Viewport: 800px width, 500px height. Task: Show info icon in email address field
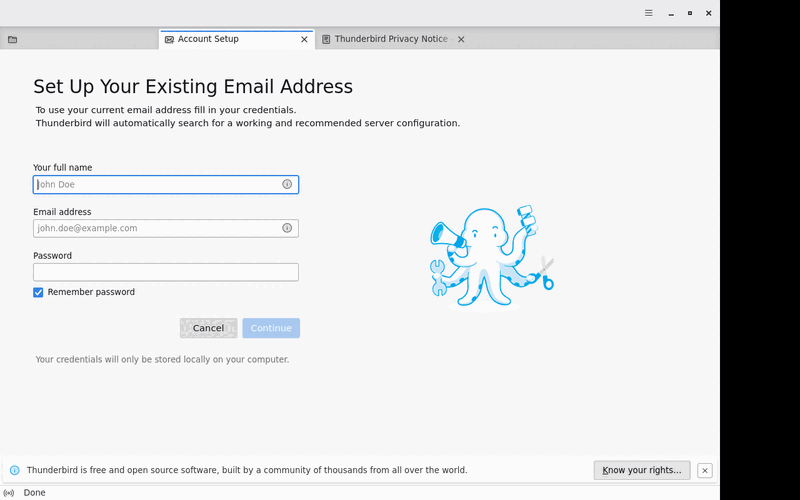pos(287,228)
